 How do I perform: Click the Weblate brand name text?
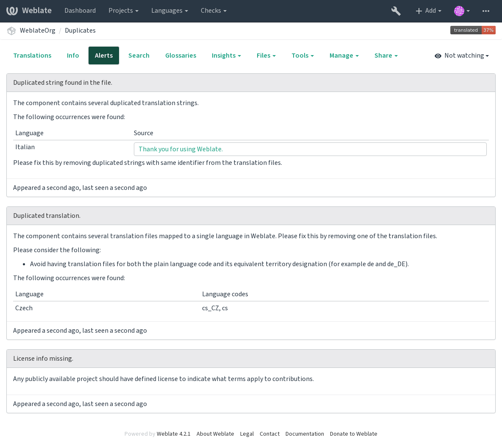point(37,11)
